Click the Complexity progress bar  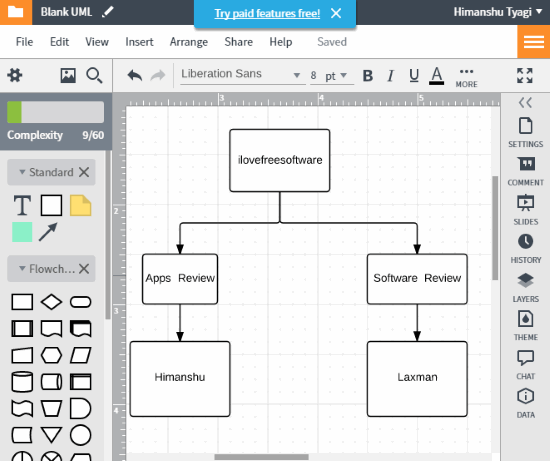point(55,112)
